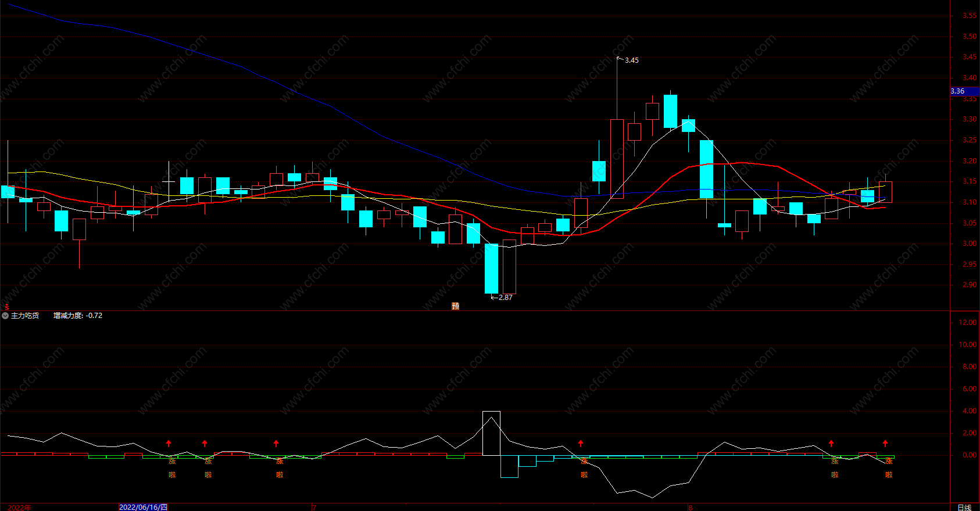Screen dimensions: 980x511
Task: Click the 2022年 year label
Action: point(19,508)
